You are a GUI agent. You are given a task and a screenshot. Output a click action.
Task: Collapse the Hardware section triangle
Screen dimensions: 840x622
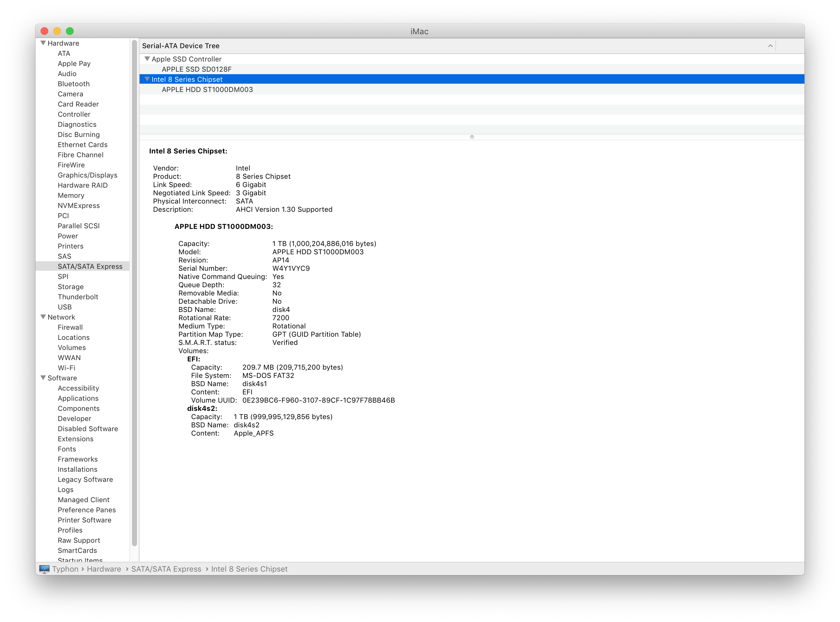tap(43, 43)
